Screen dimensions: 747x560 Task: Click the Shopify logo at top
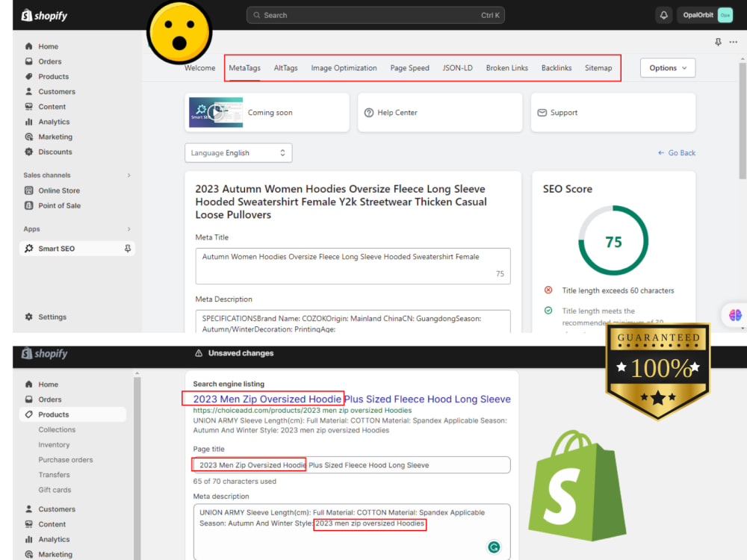44,15
